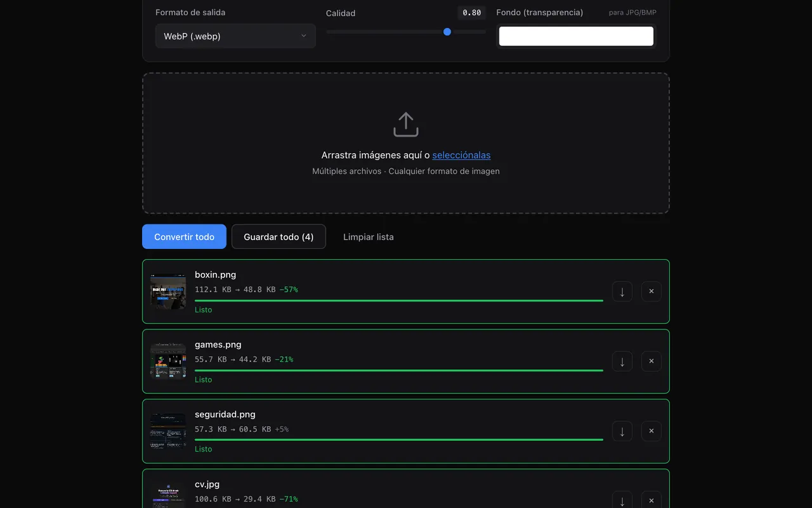Click the Listo status under games.png
812x508 pixels.
click(204, 380)
